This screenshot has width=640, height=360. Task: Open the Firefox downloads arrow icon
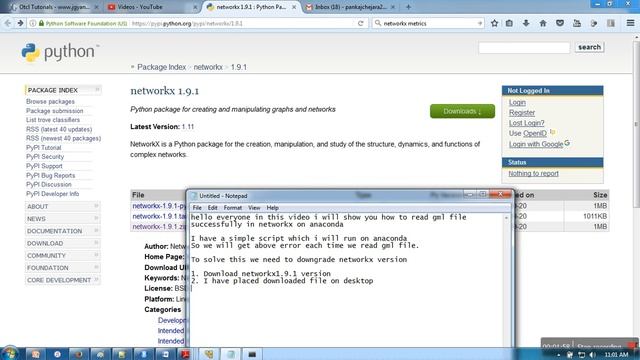click(526, 23)
